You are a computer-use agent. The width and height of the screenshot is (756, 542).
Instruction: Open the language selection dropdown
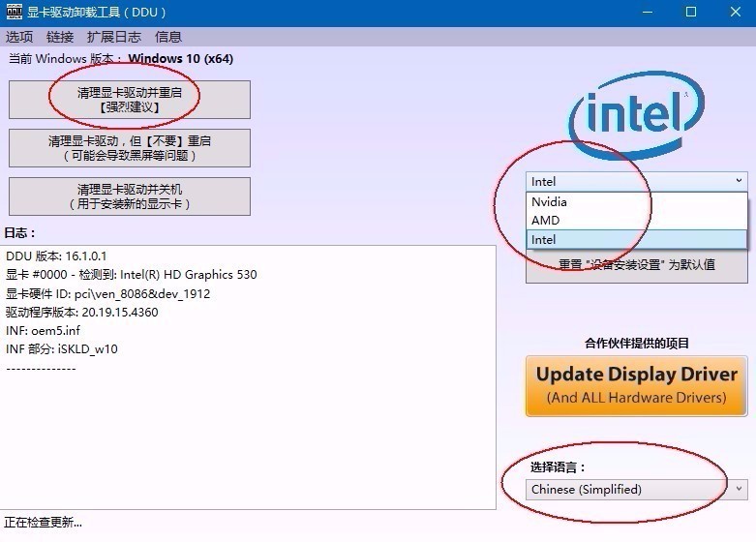636,490
